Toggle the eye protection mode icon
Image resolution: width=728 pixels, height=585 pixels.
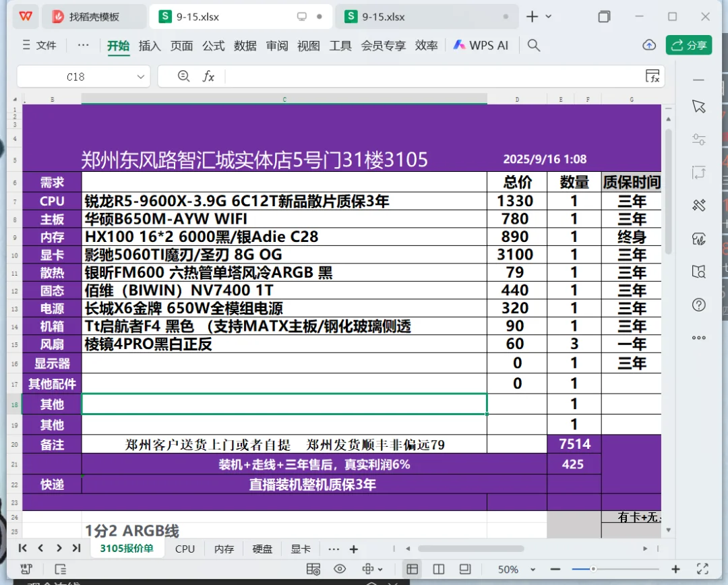[x=340, y=569]
